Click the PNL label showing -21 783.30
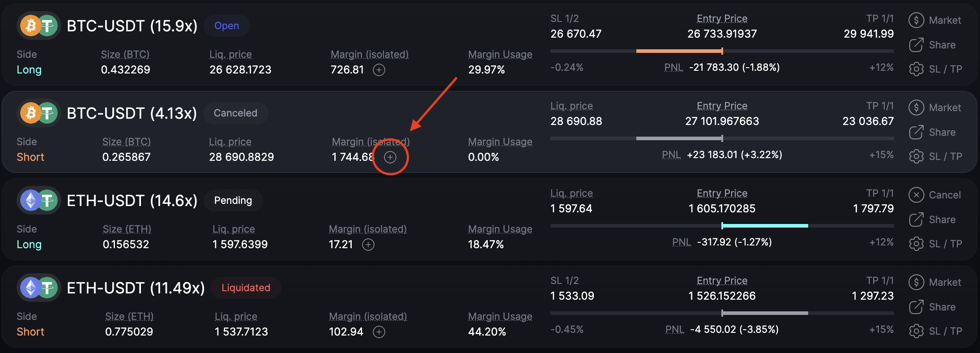Image resolution: width=980 pixels, height=353 pixels. pyautogui.click(x=673, y=67)
